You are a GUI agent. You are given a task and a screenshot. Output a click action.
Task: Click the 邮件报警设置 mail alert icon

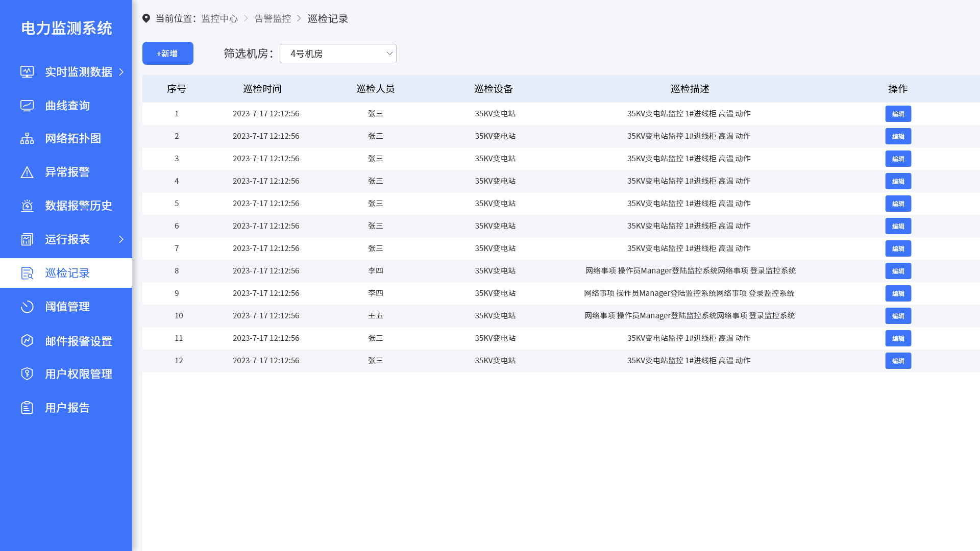(x=27, y=340)
